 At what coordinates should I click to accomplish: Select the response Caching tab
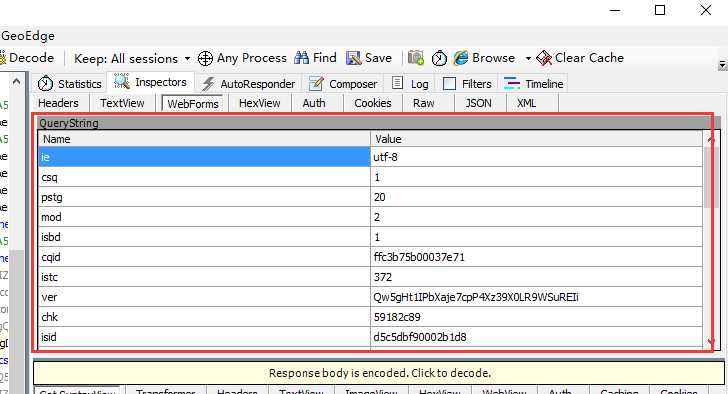tap(619, 391)
